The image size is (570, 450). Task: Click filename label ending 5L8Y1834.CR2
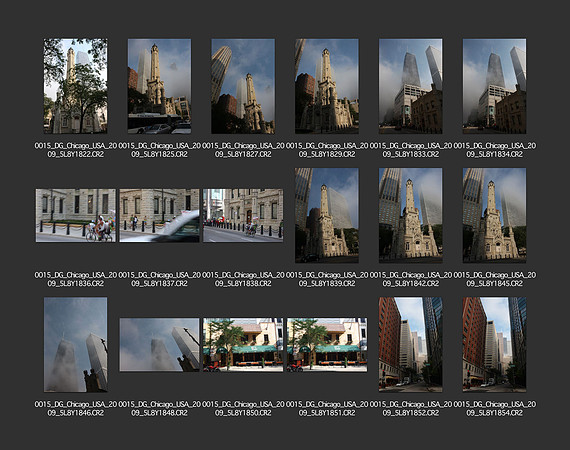494,150
